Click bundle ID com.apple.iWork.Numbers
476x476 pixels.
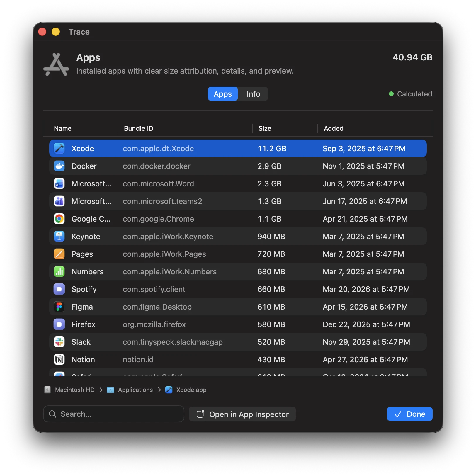pyautogui.click(x=170, y=272)
